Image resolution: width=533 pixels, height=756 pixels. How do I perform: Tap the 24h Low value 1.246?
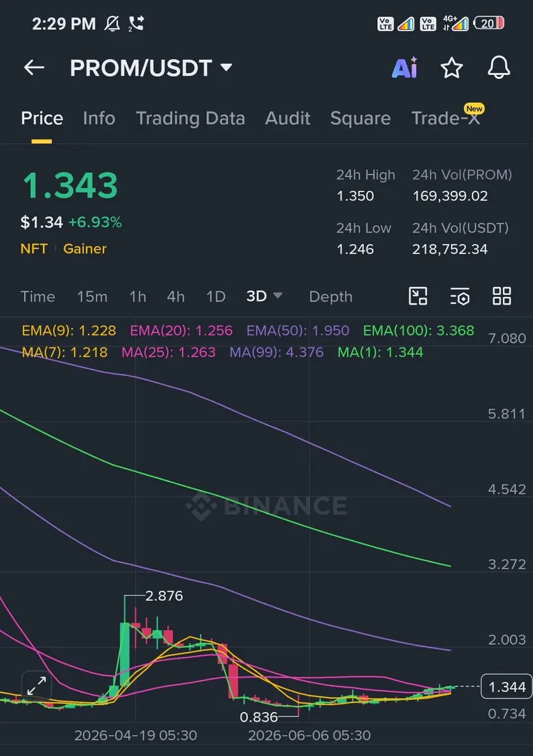point(355,249)
